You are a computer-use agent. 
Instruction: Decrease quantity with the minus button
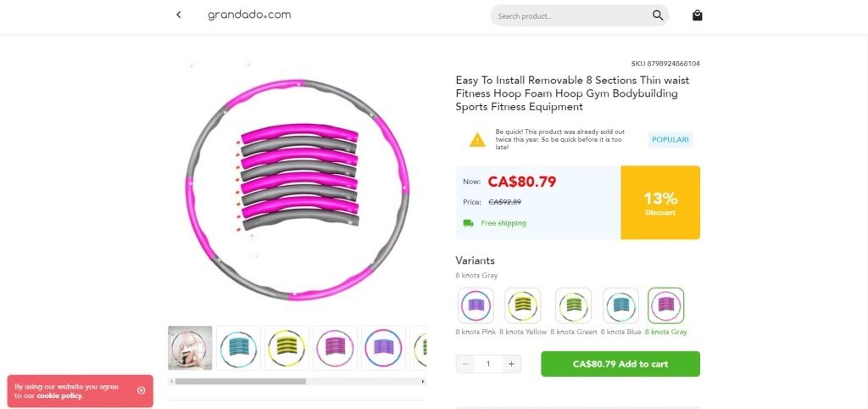(x=465, y=364)
